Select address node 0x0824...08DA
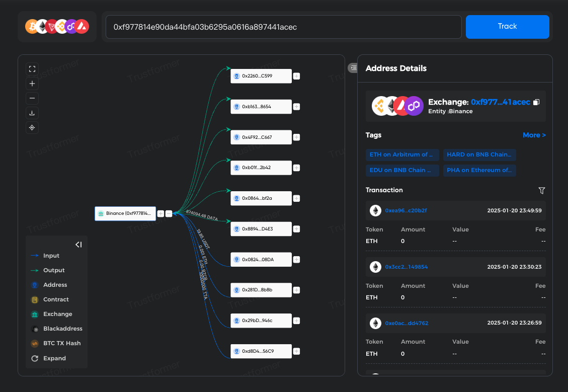Image resolution: width=568 pixels, height=392 pixels. [x=261, y=259]
